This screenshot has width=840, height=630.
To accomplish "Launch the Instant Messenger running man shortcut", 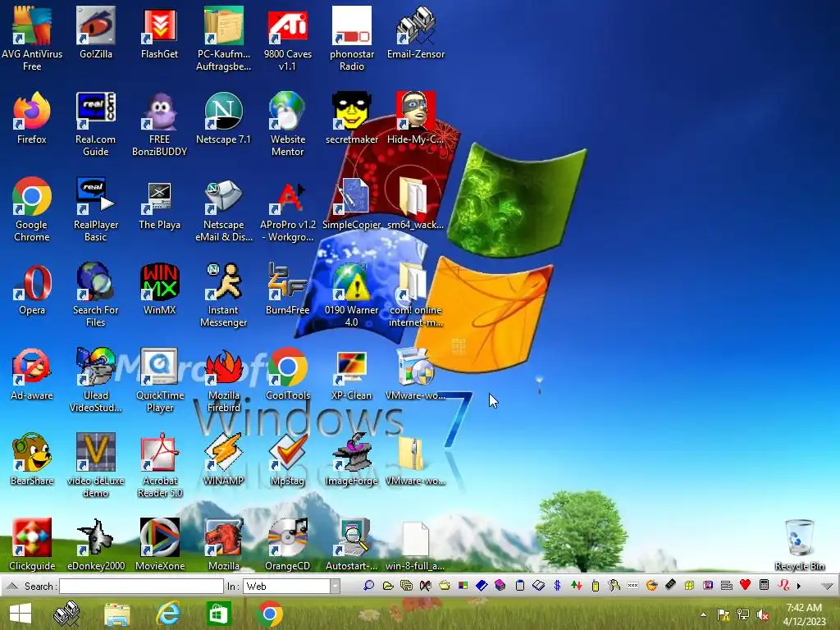I will (x=223, y=294).
